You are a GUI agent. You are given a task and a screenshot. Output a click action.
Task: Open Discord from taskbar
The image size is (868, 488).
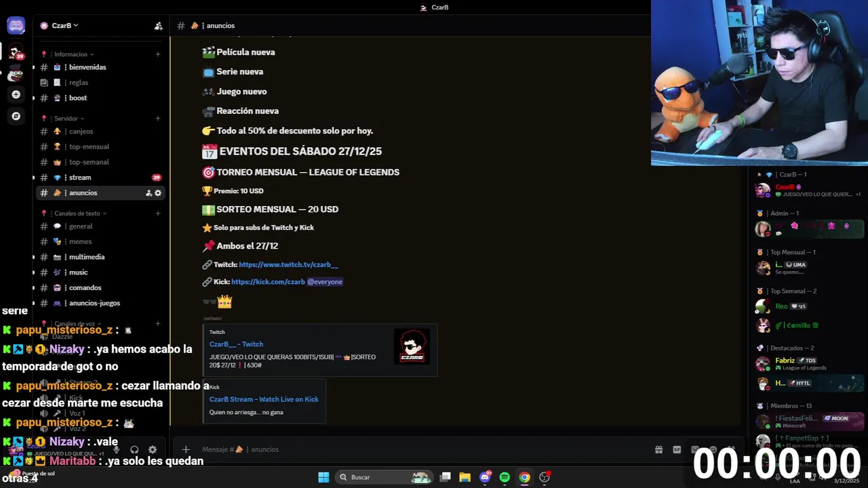point(485,477)
